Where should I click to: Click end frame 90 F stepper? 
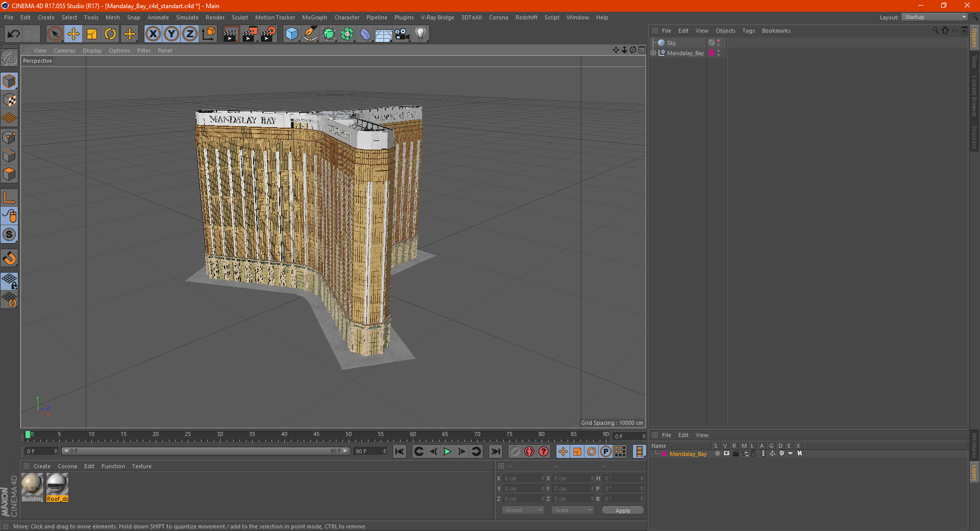point(385,451)
